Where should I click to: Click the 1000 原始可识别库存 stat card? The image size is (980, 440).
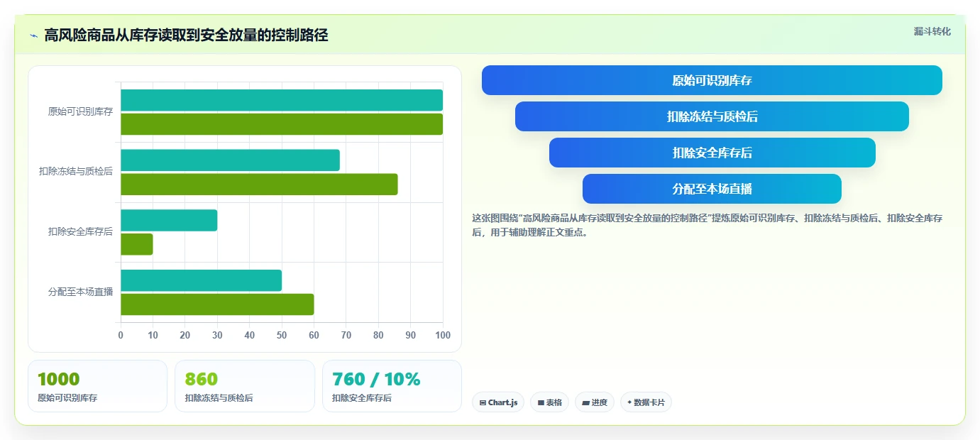tap(97, 386)
